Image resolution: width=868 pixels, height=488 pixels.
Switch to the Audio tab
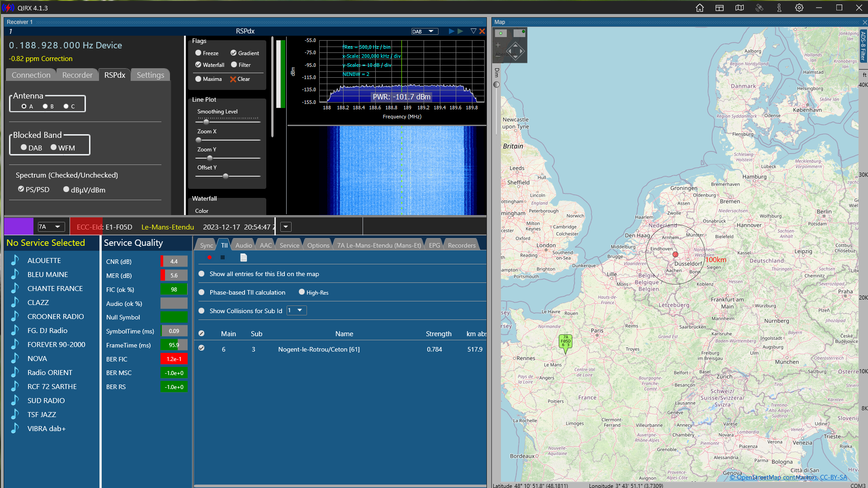[243, 245]
